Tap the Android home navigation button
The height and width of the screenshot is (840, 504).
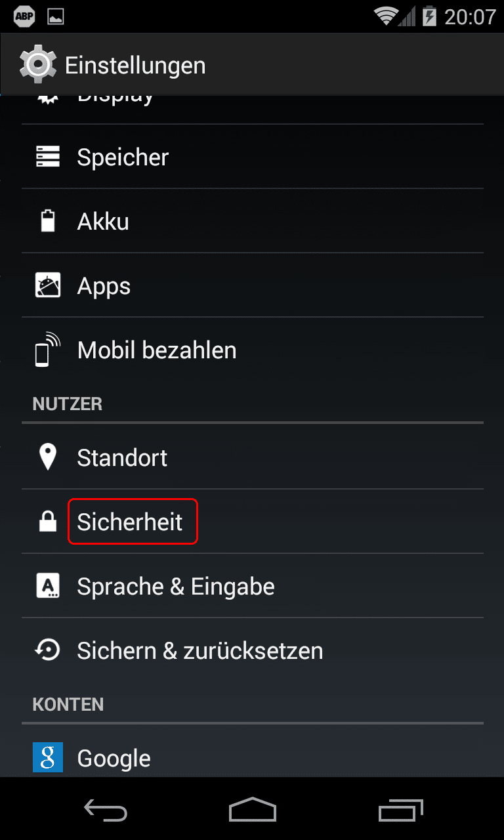252,810
